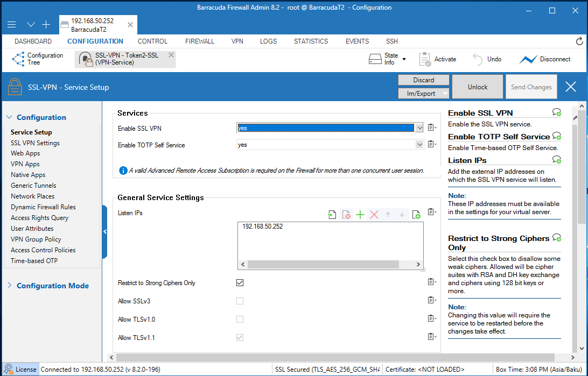Click the comment icon beside Enable SSL VPN help

pyautogui.click(x=557, y=112)
